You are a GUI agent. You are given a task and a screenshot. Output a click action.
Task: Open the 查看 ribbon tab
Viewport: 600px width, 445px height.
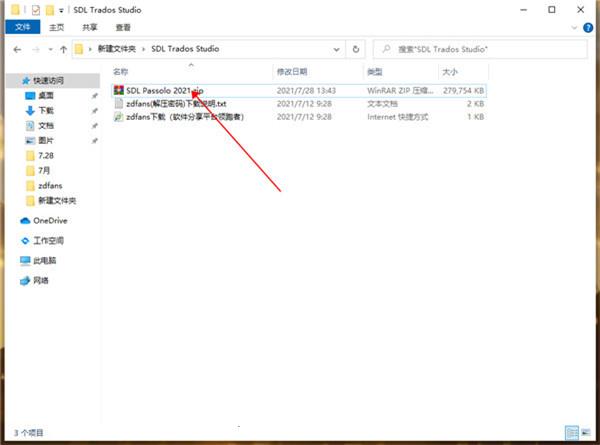tap(123, 27)
